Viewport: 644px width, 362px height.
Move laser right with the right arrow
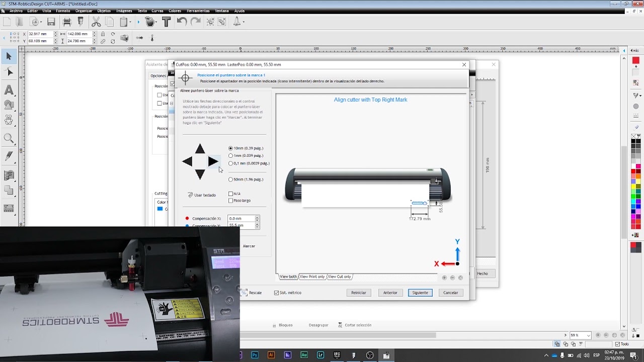tap(213, 161)
